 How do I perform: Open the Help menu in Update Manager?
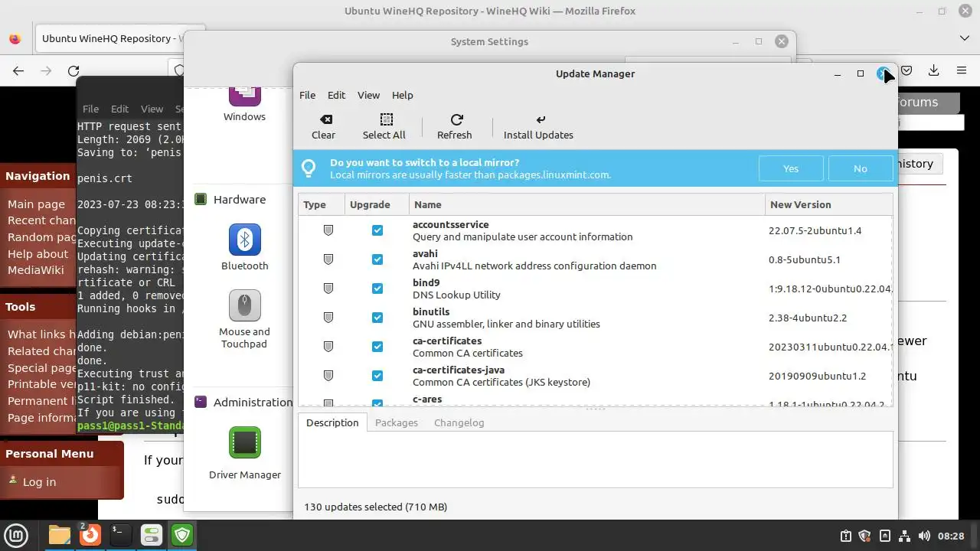pyautogui.click(x=403, y=95)
